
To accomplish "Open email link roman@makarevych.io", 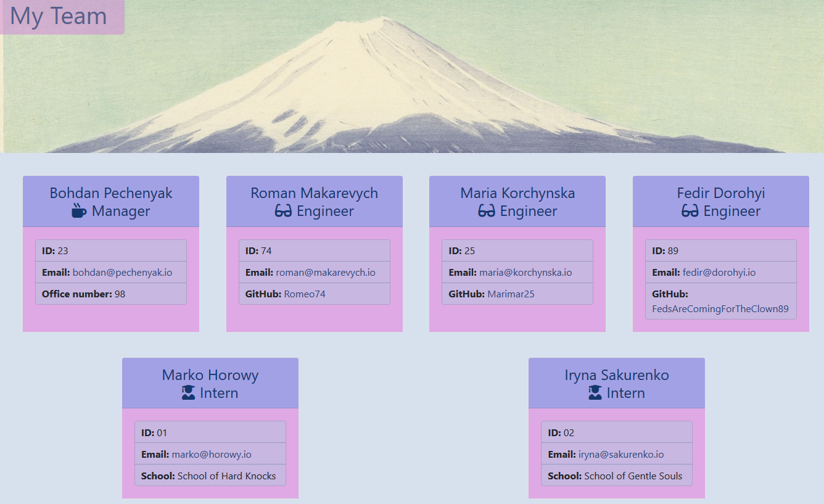I will [325, 272].
